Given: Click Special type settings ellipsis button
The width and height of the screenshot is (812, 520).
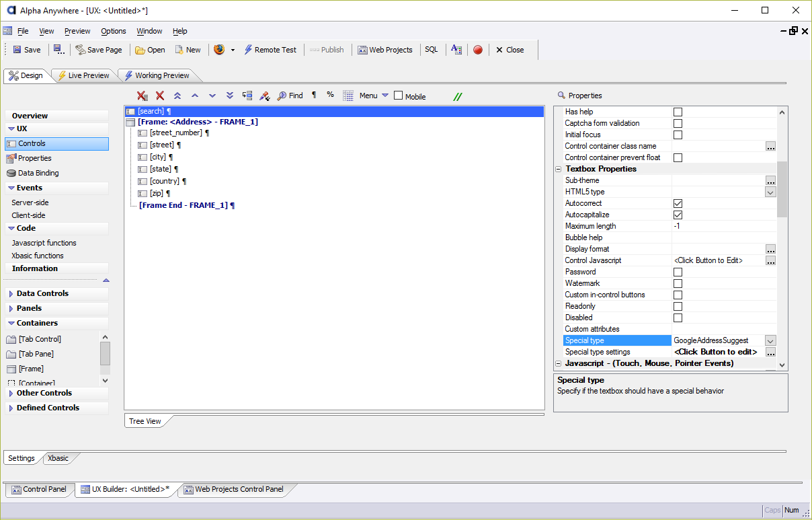Looking at the screenshot, I should 770,352.
